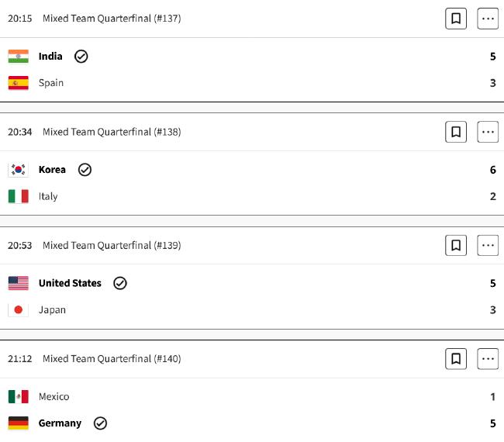Click the Germany flag icon

(x=19, y=423)
